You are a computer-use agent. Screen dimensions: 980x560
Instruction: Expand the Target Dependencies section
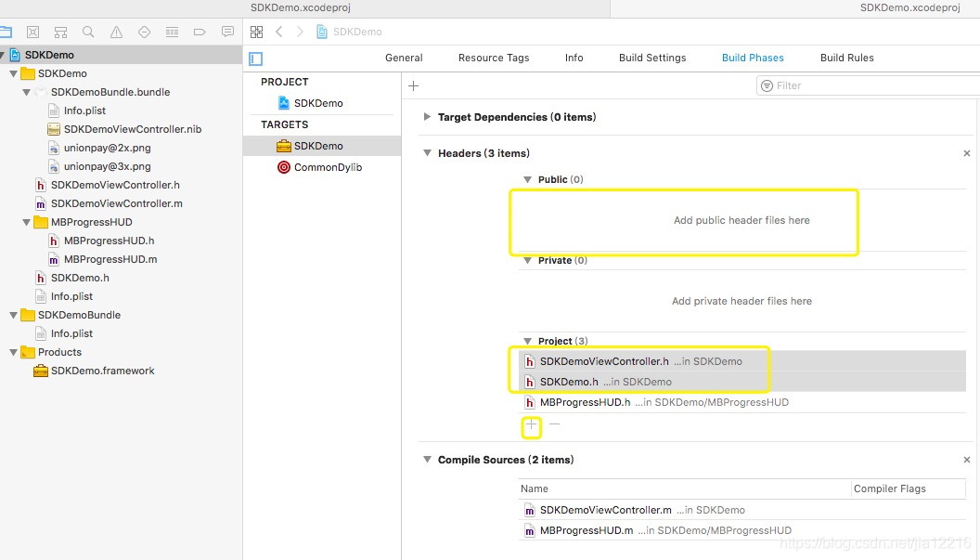click(427, 116)
